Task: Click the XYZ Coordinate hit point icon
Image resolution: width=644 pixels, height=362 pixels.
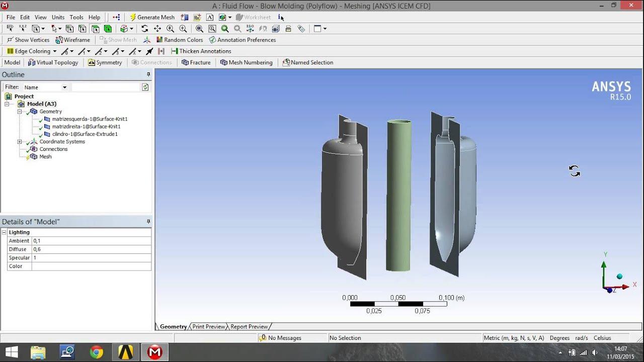Action: 23,29
